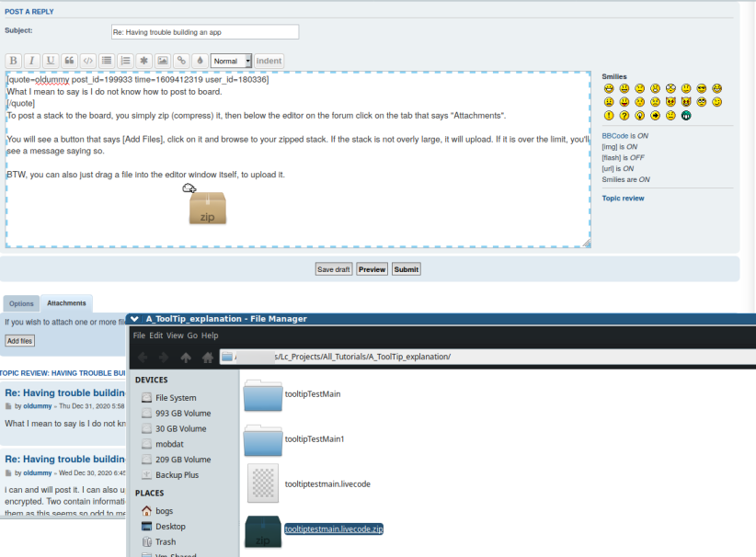Insert the green Mr. Green smiley

coord(686,116)
